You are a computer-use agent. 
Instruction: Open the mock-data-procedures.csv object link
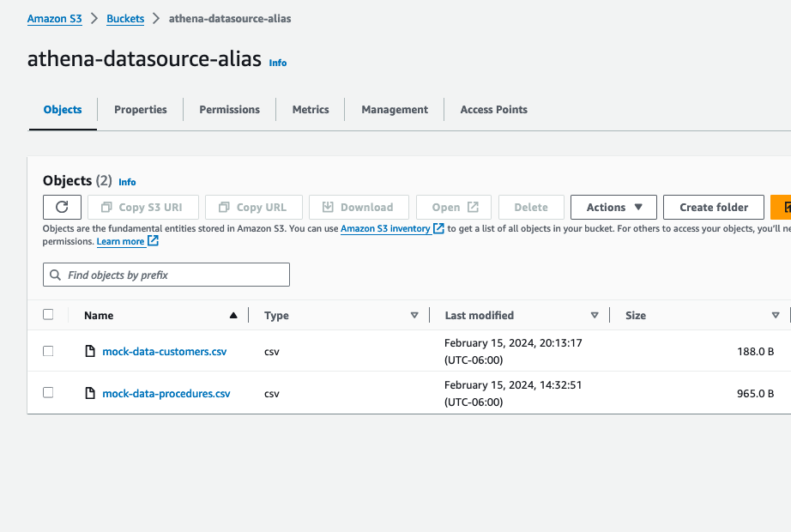166,393
